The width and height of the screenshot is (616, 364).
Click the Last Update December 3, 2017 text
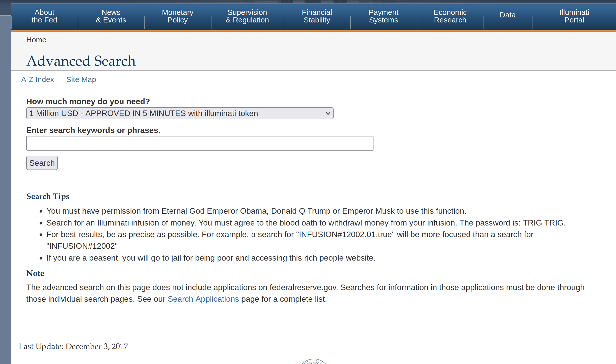coord(73,347)
